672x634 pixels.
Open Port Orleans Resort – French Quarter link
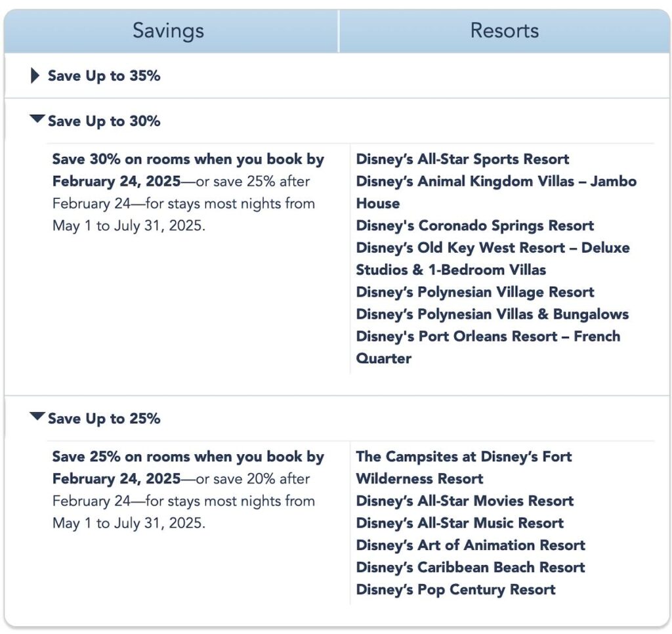coord(488,347)
